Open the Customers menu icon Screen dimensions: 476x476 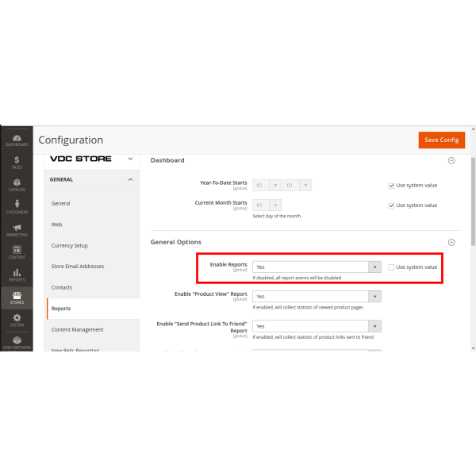(x=16, y=206)
